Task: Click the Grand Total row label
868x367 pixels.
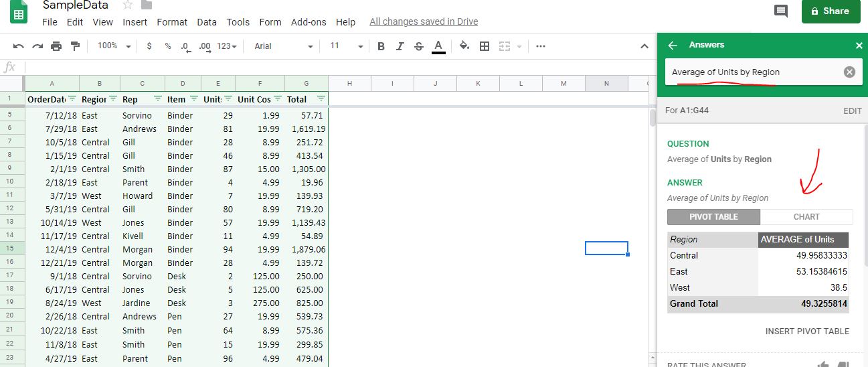Action: coord(694,304)
